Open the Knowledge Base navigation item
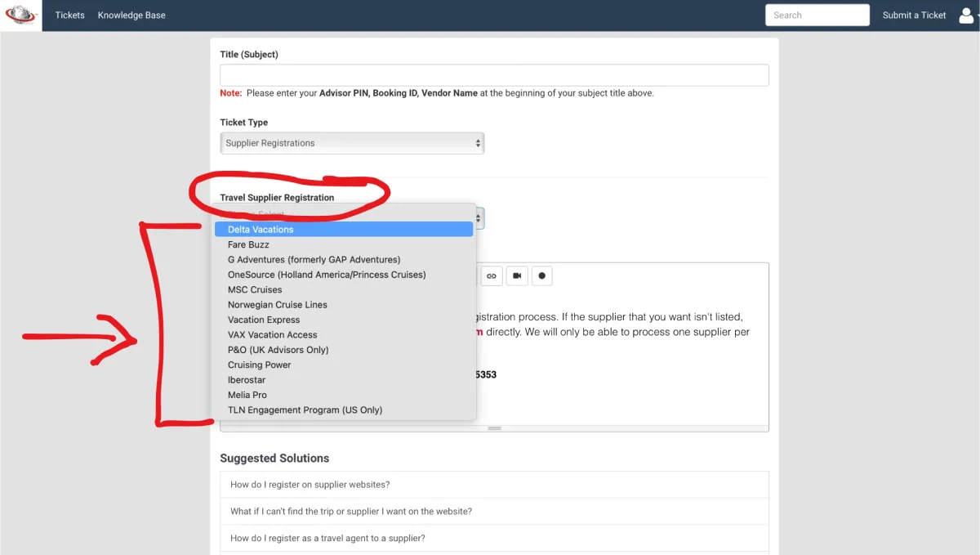980x555 pixels. [131, 15]
